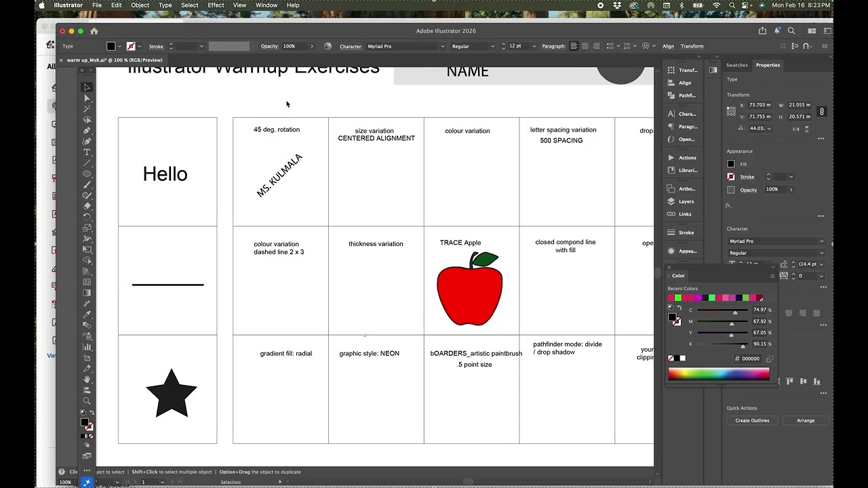Open the font style Regular dropdown in control bar
The image size is (868, 488).
492,46
